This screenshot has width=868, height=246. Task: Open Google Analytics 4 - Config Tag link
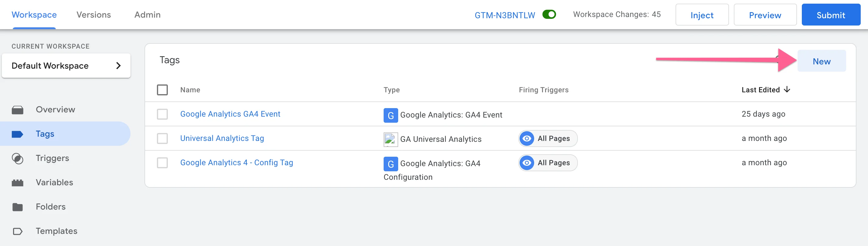236,162
